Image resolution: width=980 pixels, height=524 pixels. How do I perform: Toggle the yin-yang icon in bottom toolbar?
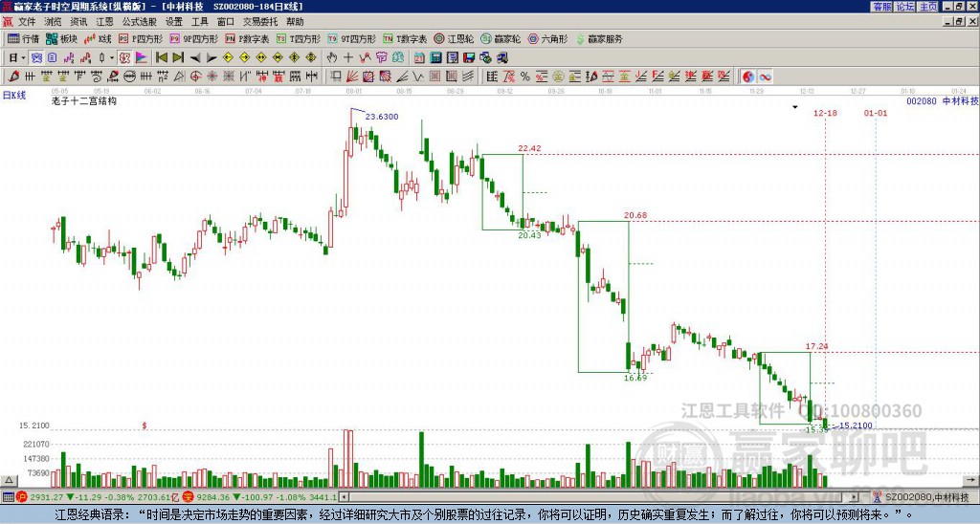pos(748,76)
